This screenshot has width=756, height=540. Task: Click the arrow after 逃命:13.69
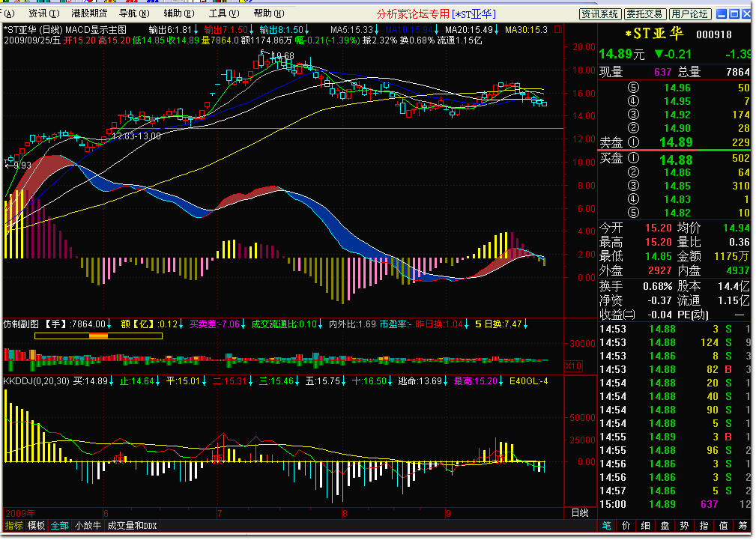445,381
